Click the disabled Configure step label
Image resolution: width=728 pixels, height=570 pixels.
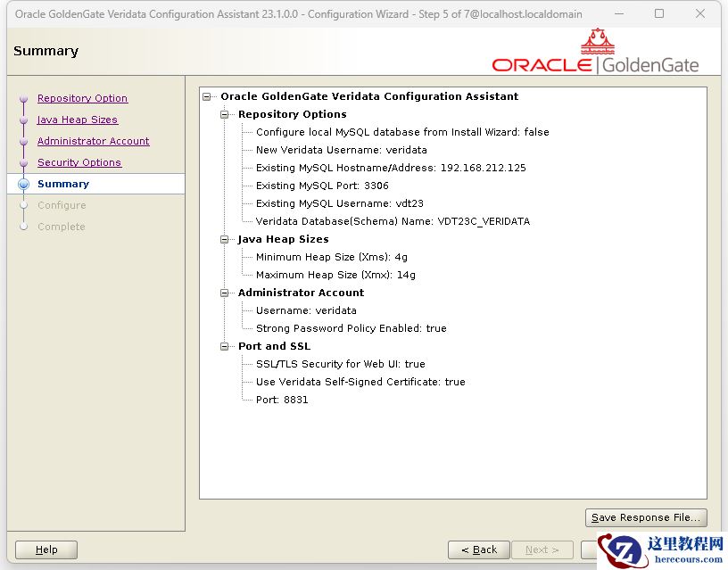[x=62, y=205]
